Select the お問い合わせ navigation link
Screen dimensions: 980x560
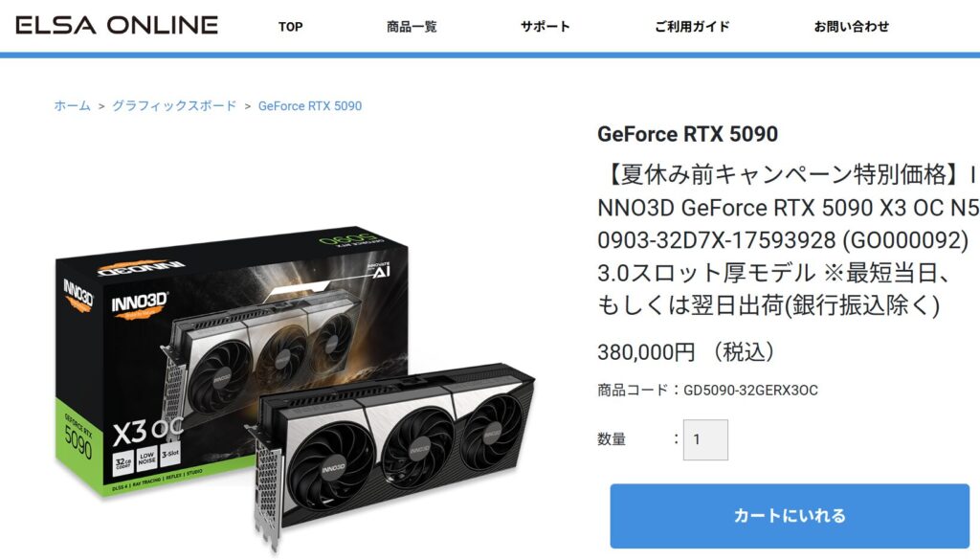coord(851,27)
